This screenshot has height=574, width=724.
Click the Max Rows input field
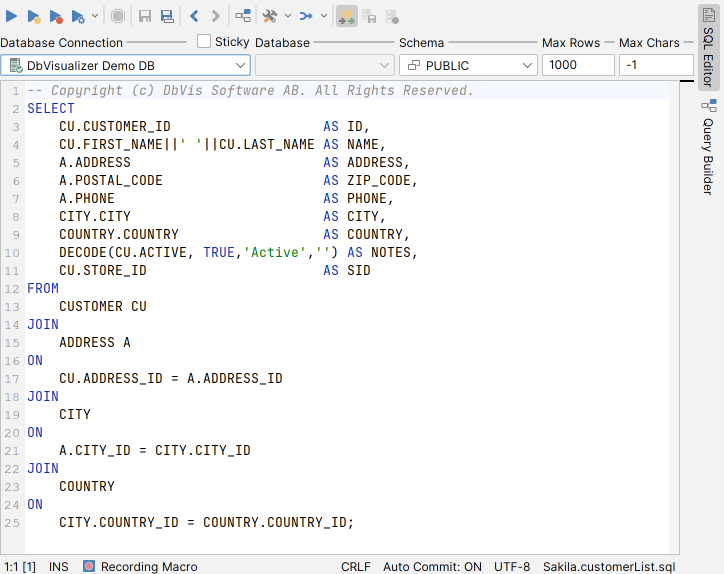pyautogui.click(x=578, y=65)
